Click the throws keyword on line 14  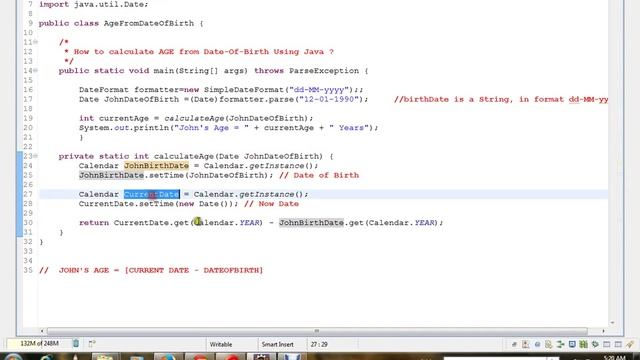[269, 71]
